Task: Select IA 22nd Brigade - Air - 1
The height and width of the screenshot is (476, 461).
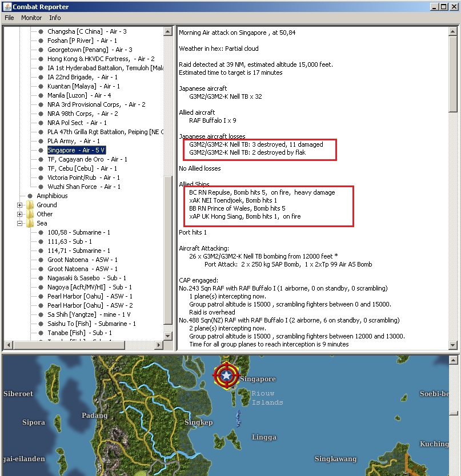Action: (x=82, y=77)
